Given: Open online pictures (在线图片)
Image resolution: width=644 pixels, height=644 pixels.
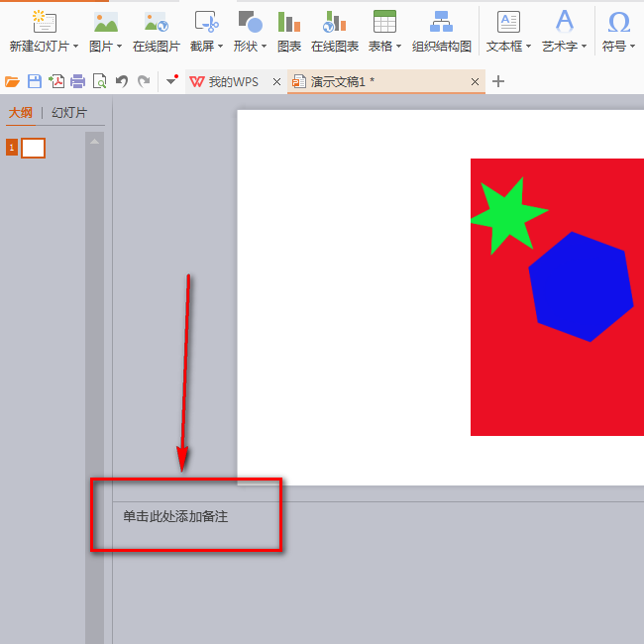Looking at the screenshot, I should point(157,32).
